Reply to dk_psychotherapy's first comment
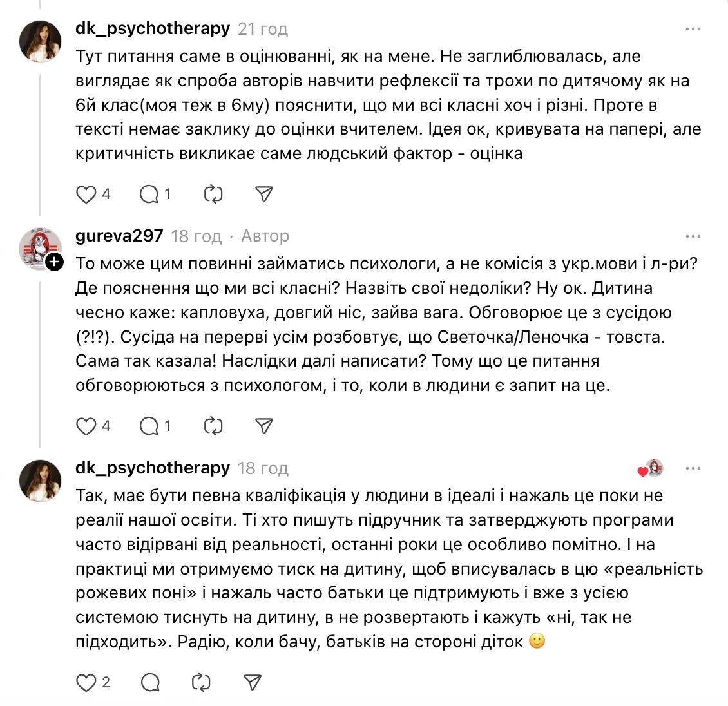The image size is (728, 706). (x=149, y=193)
